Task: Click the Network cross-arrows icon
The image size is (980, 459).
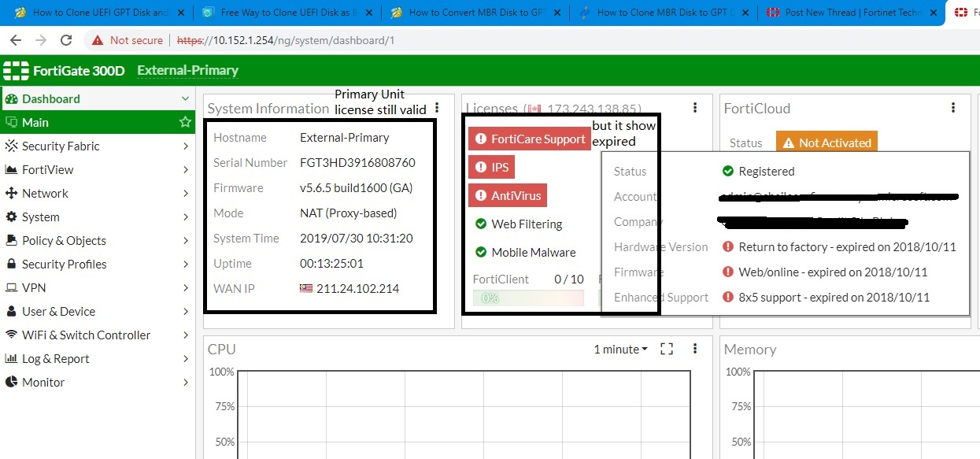Action: tap(11, 193)
